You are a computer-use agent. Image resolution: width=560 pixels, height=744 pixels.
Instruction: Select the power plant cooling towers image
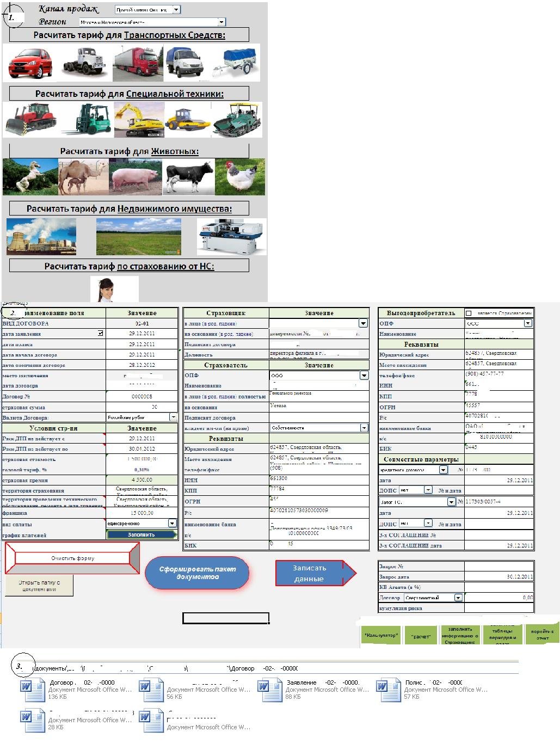tap(41, 236)
